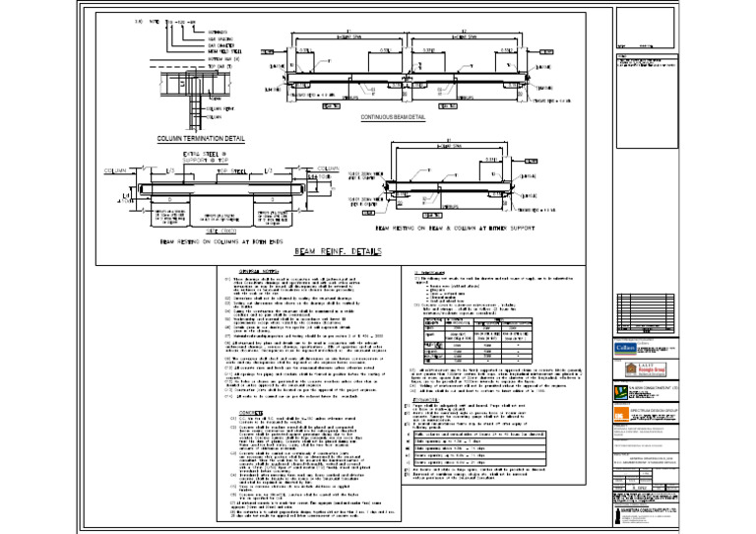Click the concrete cover table in notes

coord(477,340)
